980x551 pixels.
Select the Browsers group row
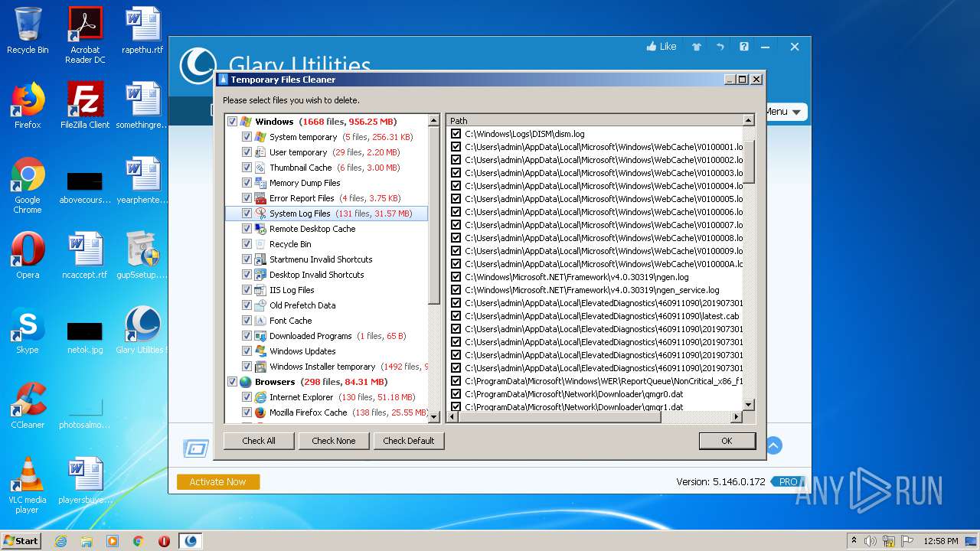(327, 382)
